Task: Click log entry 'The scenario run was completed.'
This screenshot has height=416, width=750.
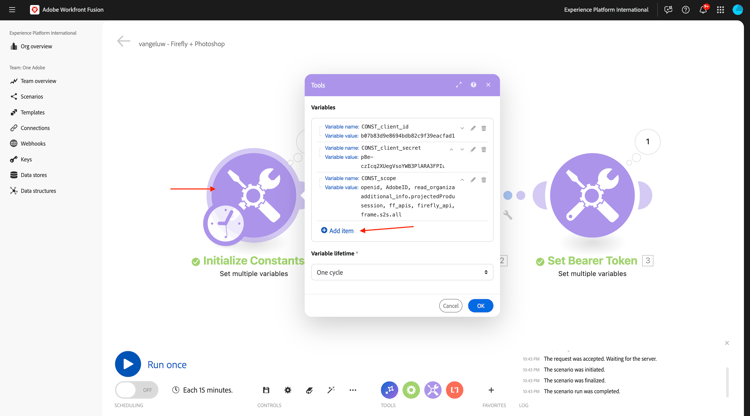Action: [582, 391]
